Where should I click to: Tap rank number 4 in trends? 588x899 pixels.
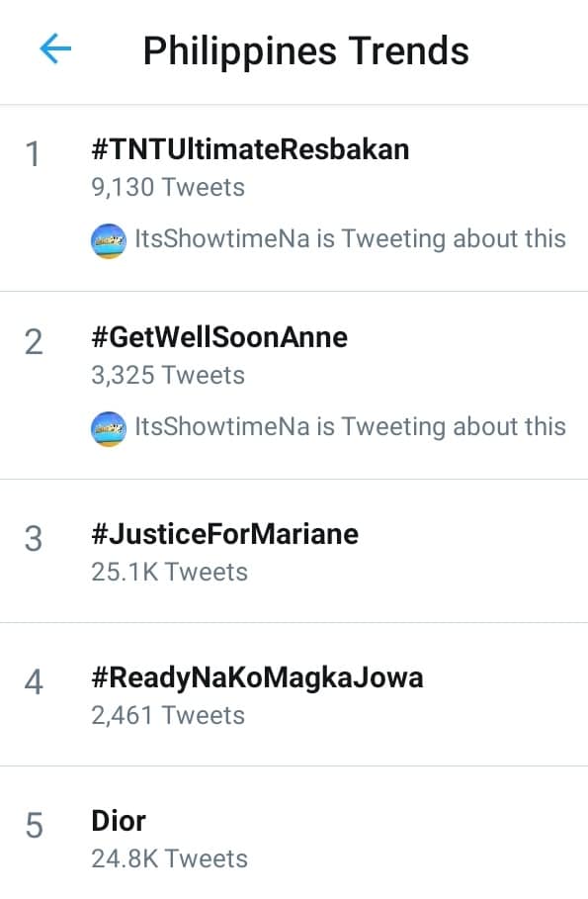pos(34,682)
